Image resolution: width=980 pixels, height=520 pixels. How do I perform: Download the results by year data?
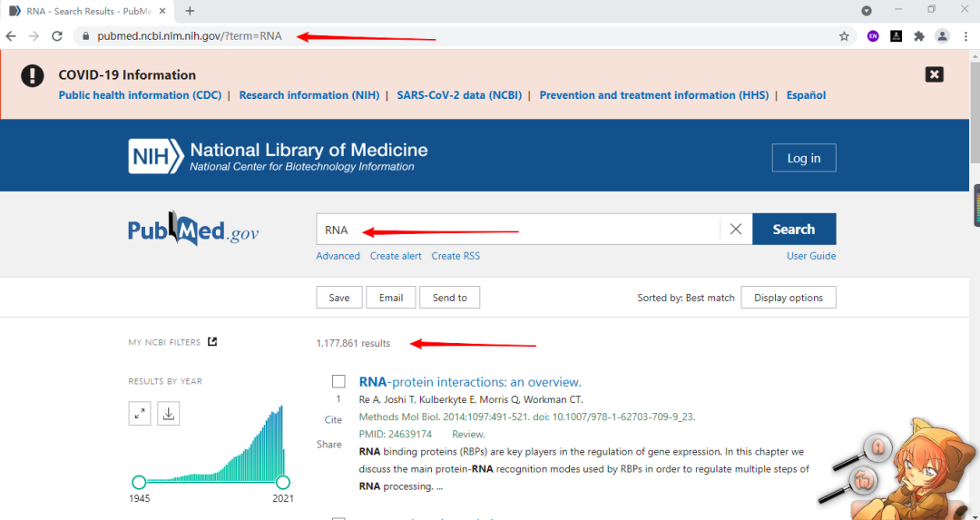click(x=168, y=414)
